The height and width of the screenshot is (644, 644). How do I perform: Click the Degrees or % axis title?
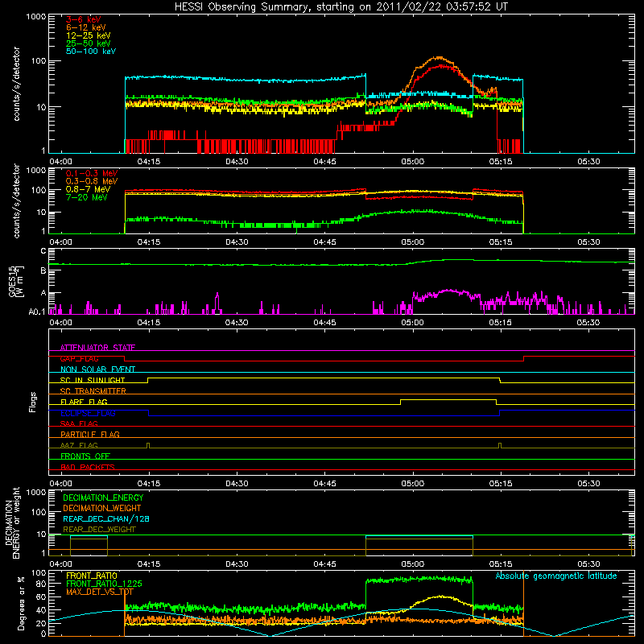tap(21, 603)
